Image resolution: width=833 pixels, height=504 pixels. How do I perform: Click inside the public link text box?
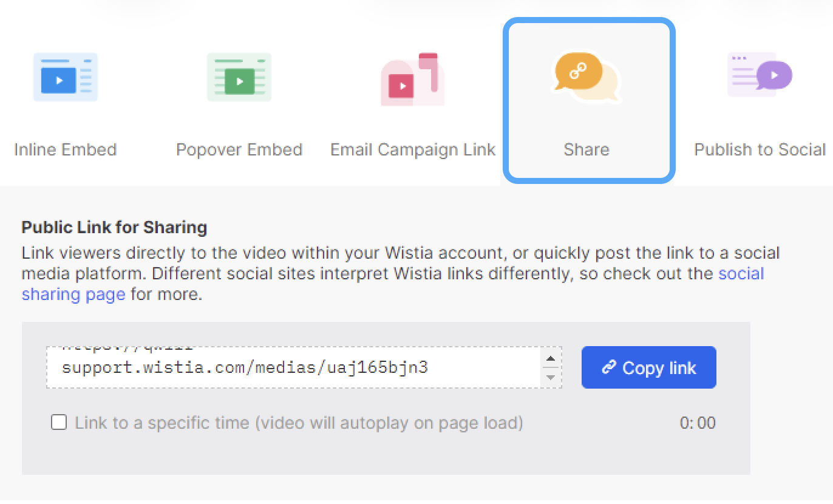pos(297,367)
